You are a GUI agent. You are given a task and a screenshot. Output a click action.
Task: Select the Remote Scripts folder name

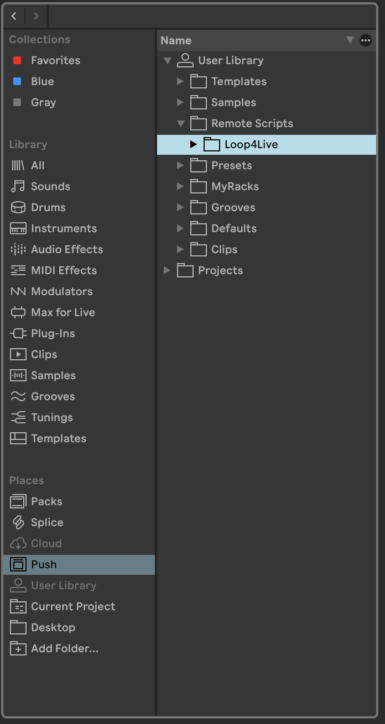pos(252,124)
